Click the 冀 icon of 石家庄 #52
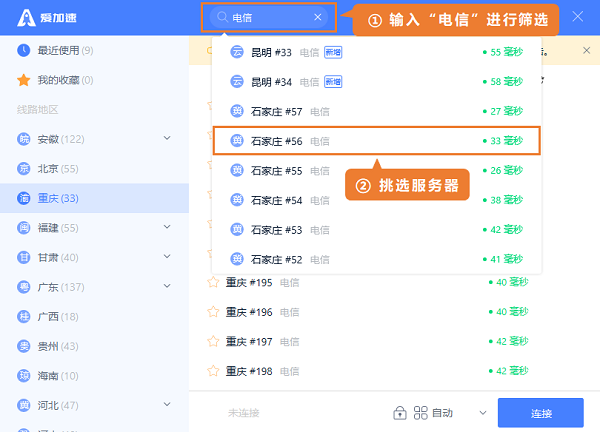This screenshot has height=432, width=600. point(237,259)
